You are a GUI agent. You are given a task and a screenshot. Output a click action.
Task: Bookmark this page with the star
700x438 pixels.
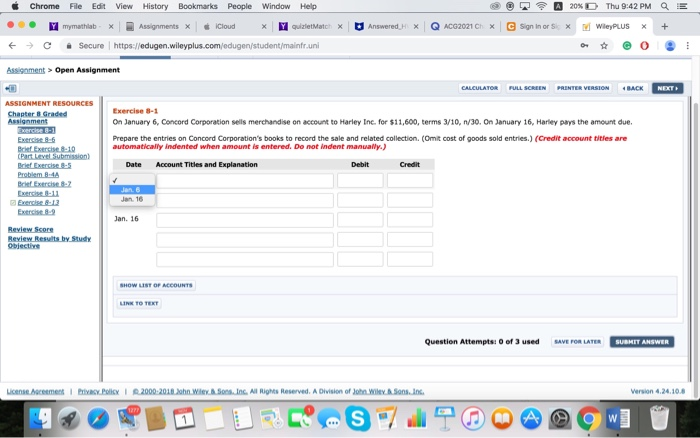coord(604,46)
